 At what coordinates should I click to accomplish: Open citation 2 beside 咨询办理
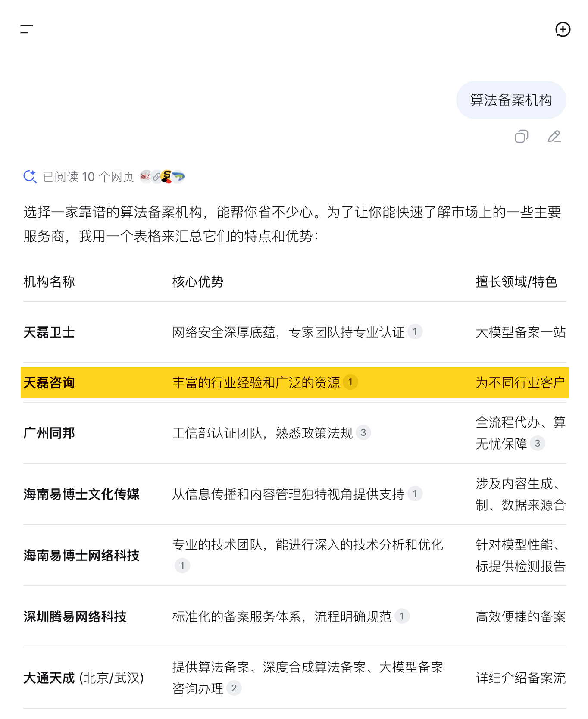pyautogui.click(x=234, y=688)
